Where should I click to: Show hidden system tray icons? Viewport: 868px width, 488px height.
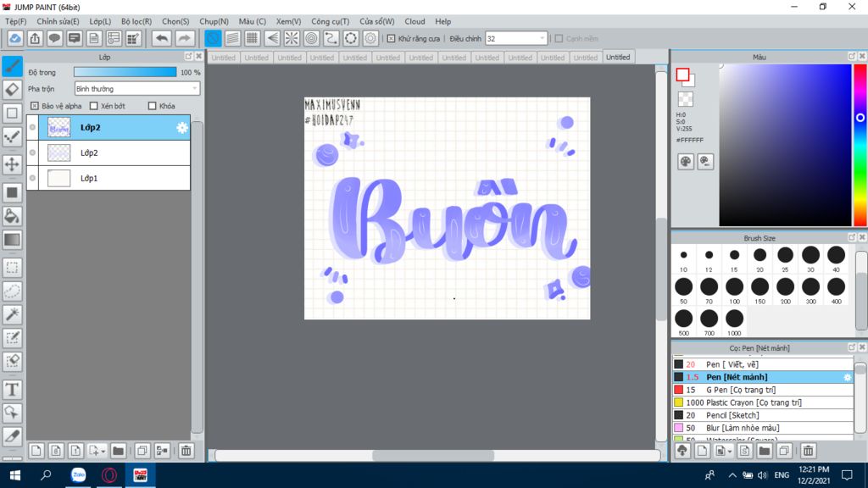732,475
